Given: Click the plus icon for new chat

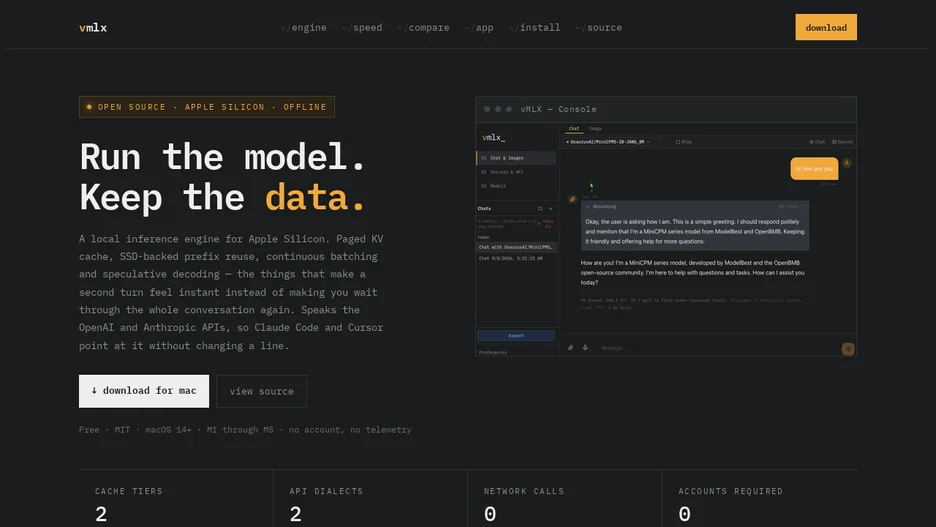Looking at the screenshot, I should (550, 209).
